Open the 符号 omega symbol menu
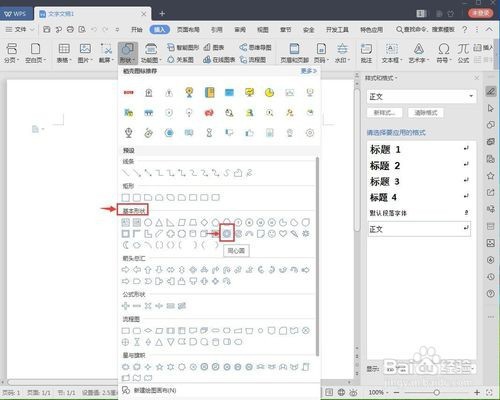Image resolution: width=500 pixels, height=400 pixels. point(444,53)
